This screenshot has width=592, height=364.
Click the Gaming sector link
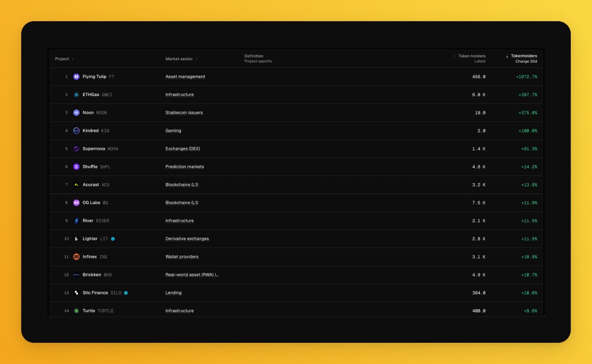coord(173,131)
